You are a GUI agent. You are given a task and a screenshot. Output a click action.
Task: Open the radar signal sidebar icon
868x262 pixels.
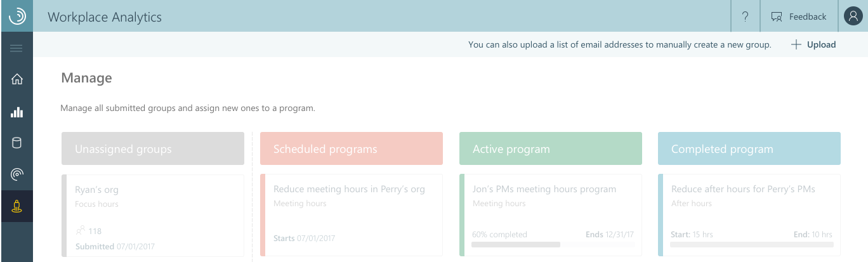16,174
